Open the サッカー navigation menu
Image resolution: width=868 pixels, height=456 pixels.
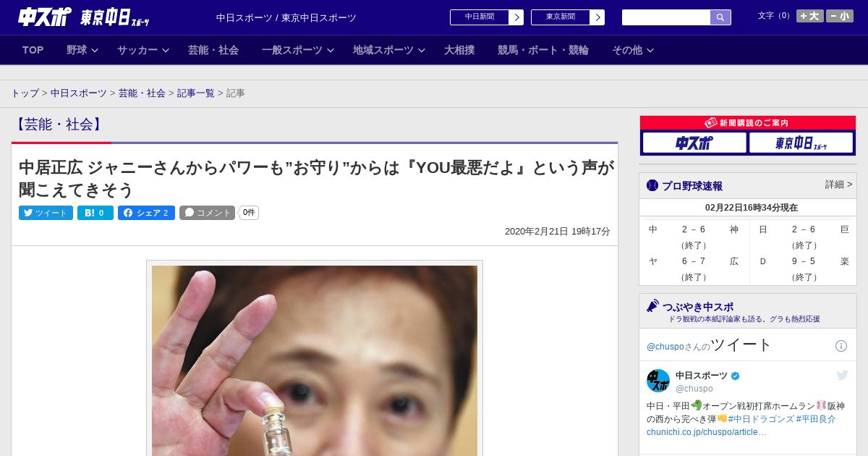pos(137,50)
